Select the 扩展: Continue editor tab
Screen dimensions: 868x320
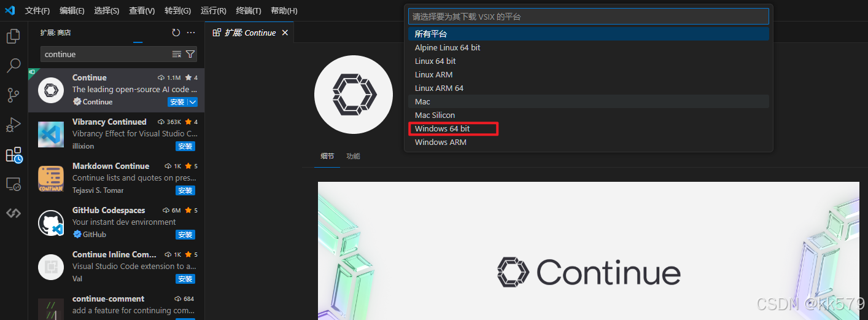tap(250, 33)
